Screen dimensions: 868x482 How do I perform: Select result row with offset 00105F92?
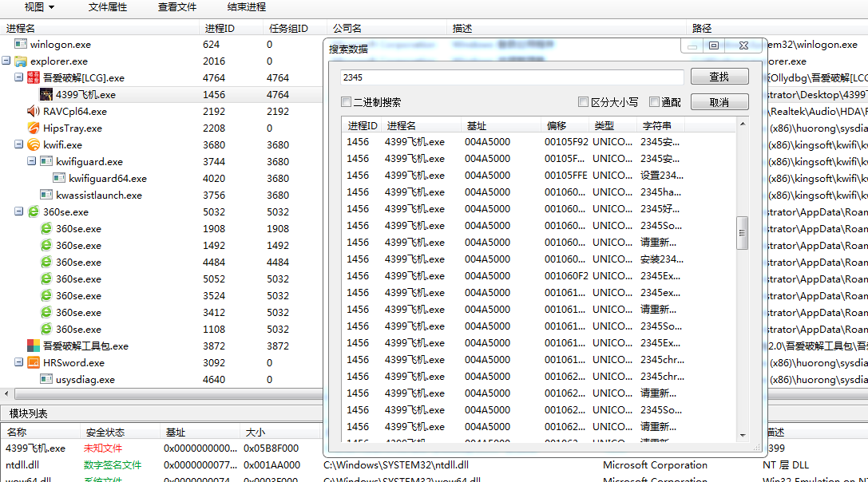pos(539,142)
